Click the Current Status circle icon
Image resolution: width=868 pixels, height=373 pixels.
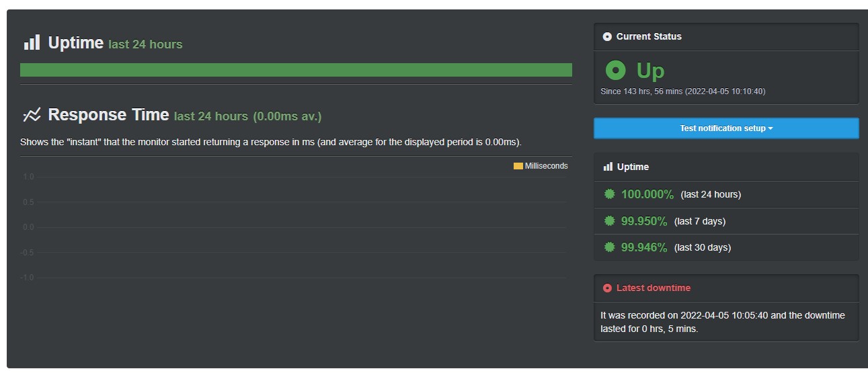(x=608, y=37)
